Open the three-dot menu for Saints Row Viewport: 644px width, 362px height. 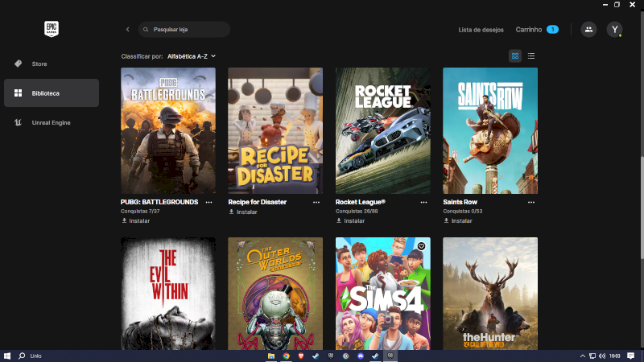tap(530, 203)
